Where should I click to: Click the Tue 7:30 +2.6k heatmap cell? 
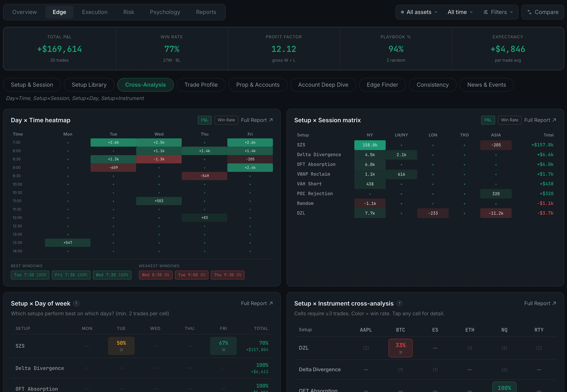[113, 142]
